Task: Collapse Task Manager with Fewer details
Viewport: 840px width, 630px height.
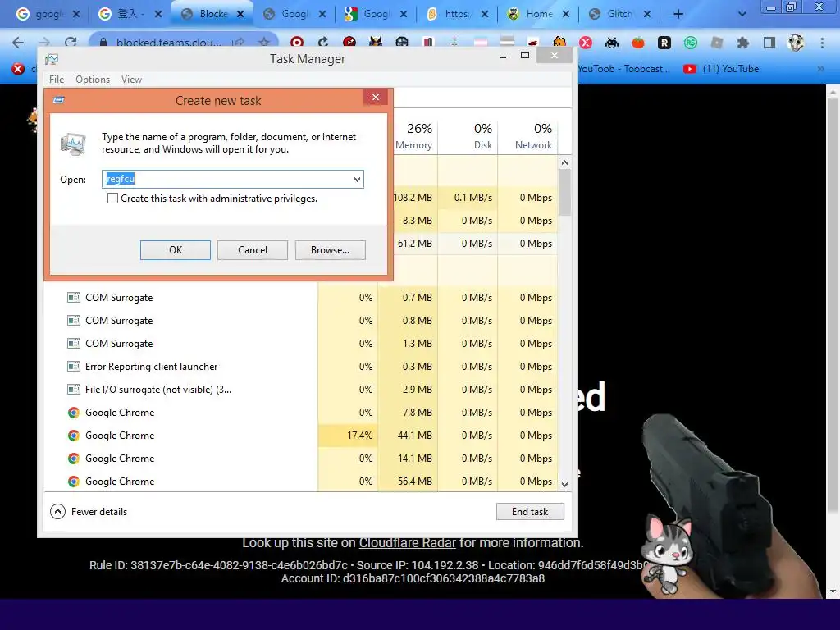Action: click(x=89, y=512)
